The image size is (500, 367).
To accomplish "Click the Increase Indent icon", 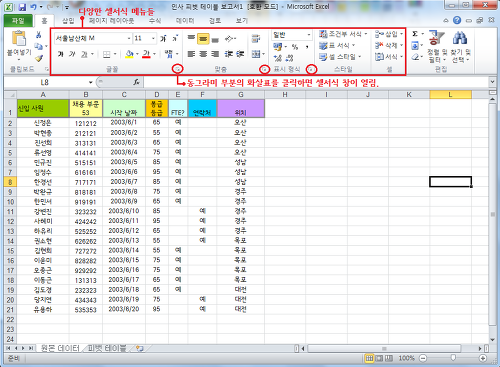I will [x=240, y=54].
